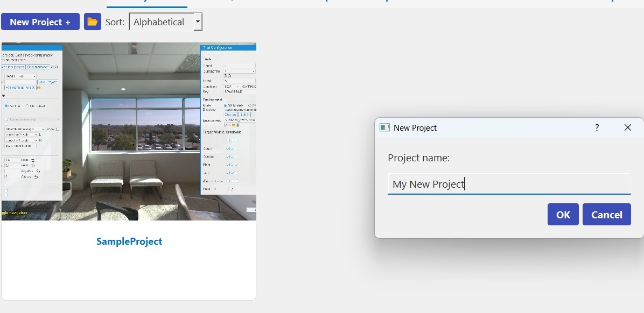Screen dimensions: 644x313
Task: Focus the Project name text field
Action: (508, 184)
